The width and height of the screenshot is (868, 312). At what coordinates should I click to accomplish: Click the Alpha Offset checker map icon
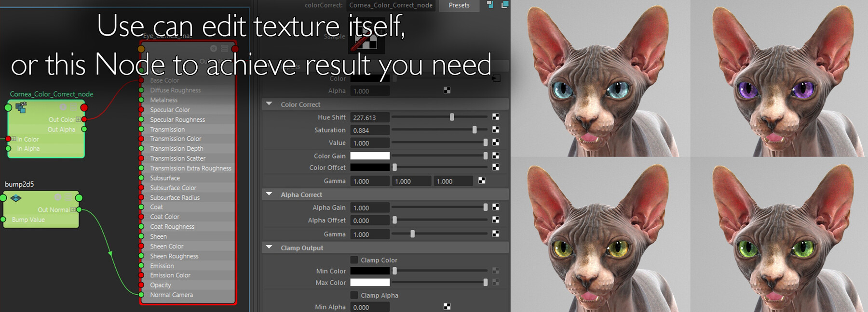(496, 220)
